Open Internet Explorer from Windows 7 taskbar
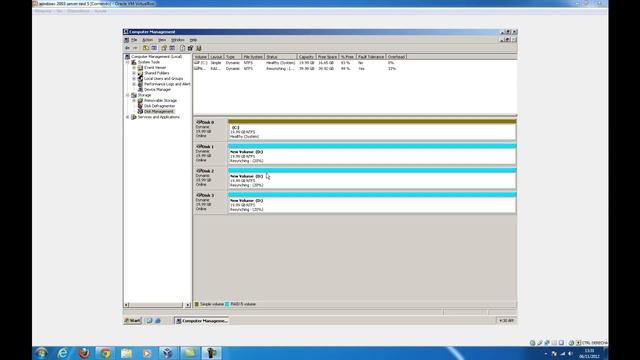 point(63,353)
